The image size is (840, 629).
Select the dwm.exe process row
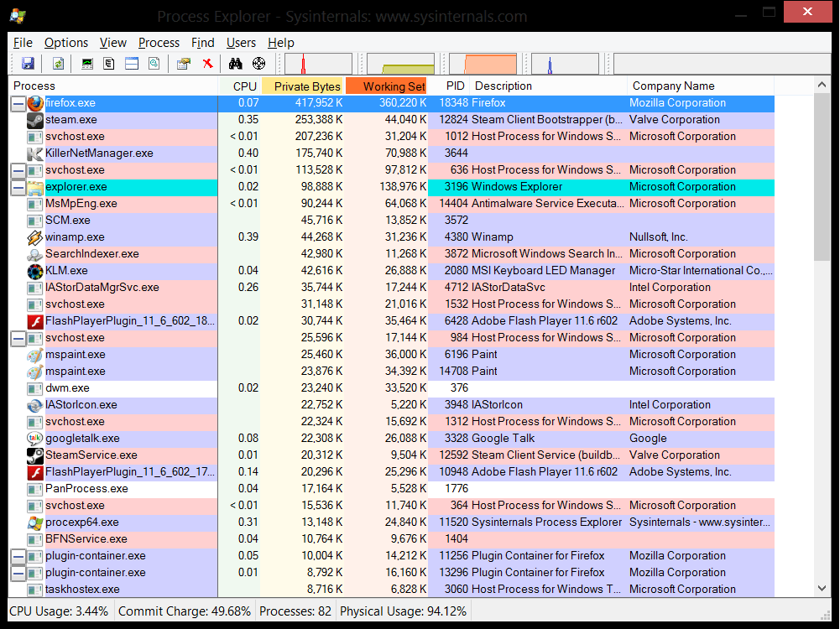pyautogui.click(x=392, y=388)
